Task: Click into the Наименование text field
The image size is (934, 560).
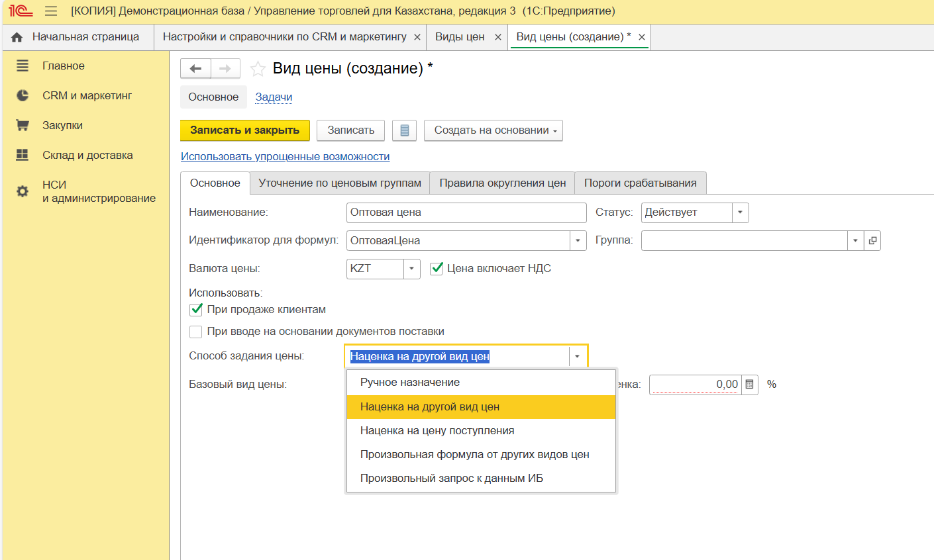Action: [466, 212]
